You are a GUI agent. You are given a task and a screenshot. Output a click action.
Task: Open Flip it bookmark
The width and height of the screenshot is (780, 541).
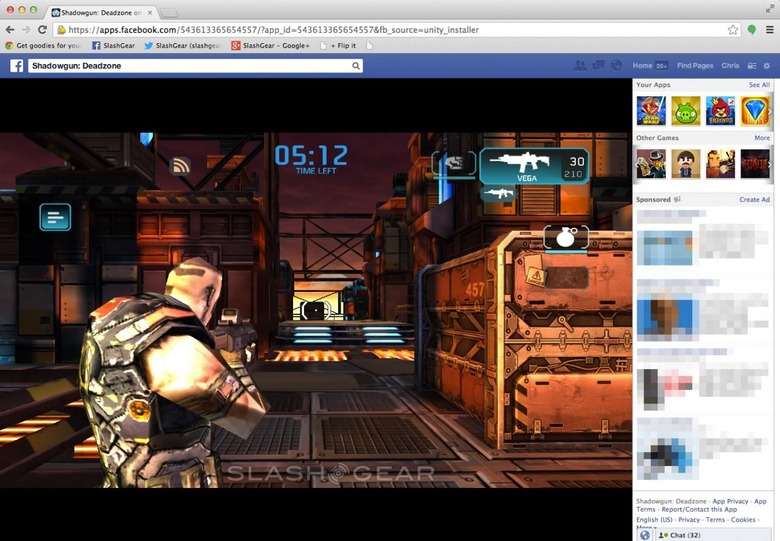(x=338, y=45)
